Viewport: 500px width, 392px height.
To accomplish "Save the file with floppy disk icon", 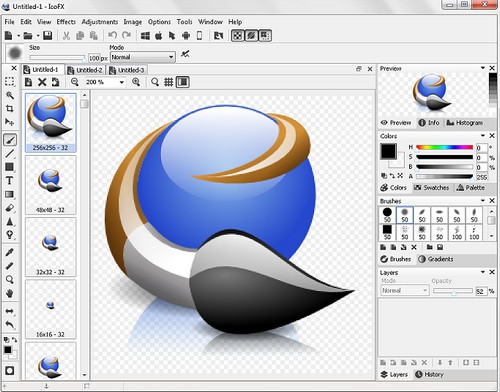I will pos(48,35).
